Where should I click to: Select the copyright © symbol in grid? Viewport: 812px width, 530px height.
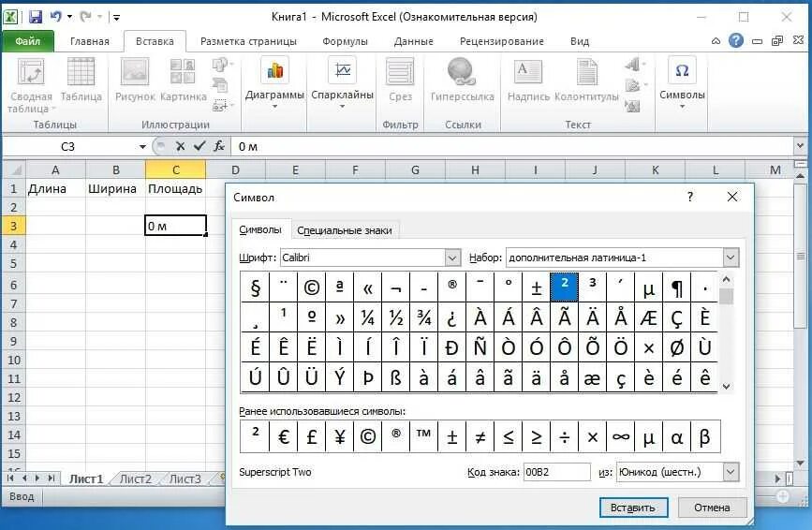pyautogui.click(x=311, y=287)
